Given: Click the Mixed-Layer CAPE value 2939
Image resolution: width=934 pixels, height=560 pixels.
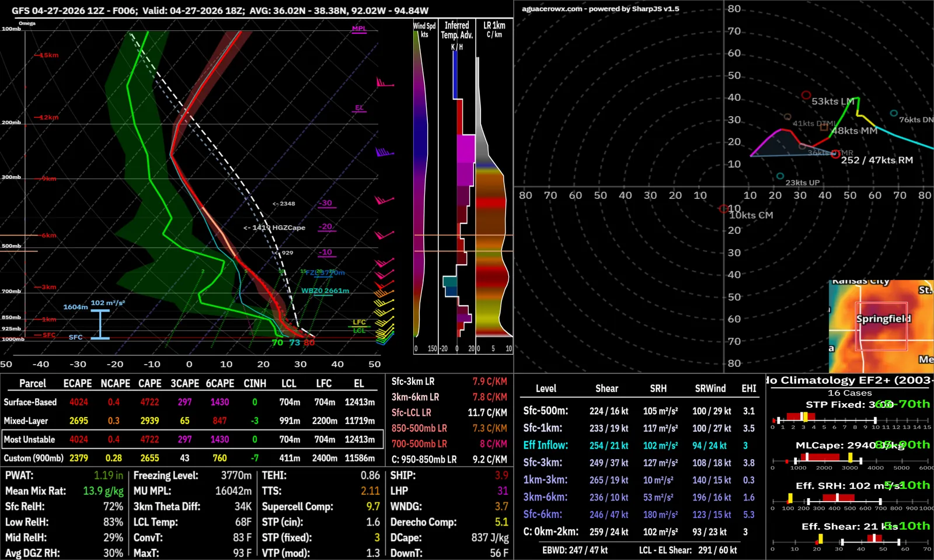Looking at the screenshot, I should 149,421.
